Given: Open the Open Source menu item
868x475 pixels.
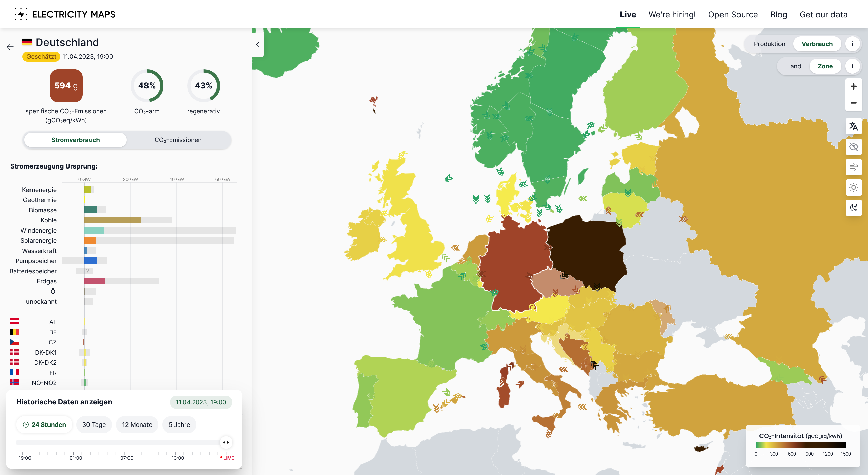Looking at the screenshot, I should (x=733, y=14).
